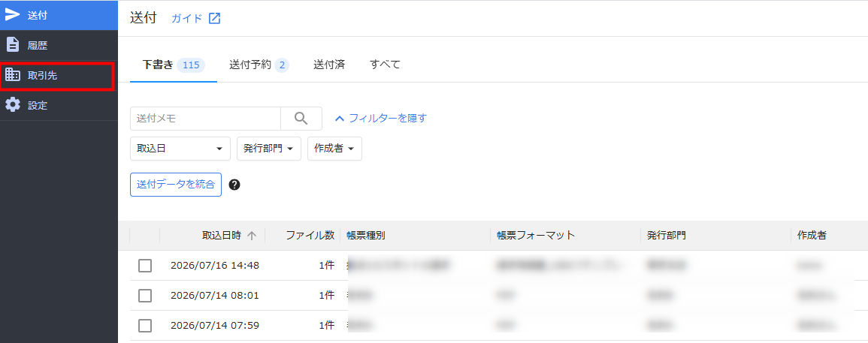Click the フィルターを隠す link
This screenshot has width=868, height=343.
(x=381, y=118)
